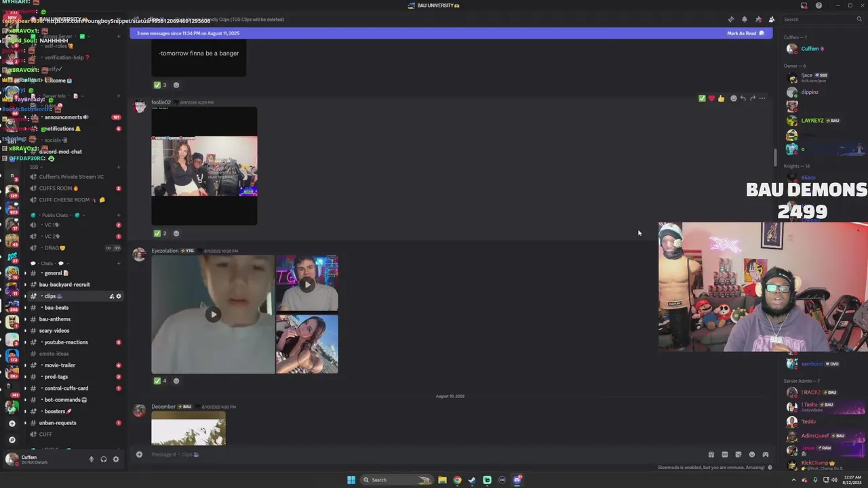Open Eyezolation username profile
Image resolution: width=868 pixels, height=488 pixels.
coord(165,251)
